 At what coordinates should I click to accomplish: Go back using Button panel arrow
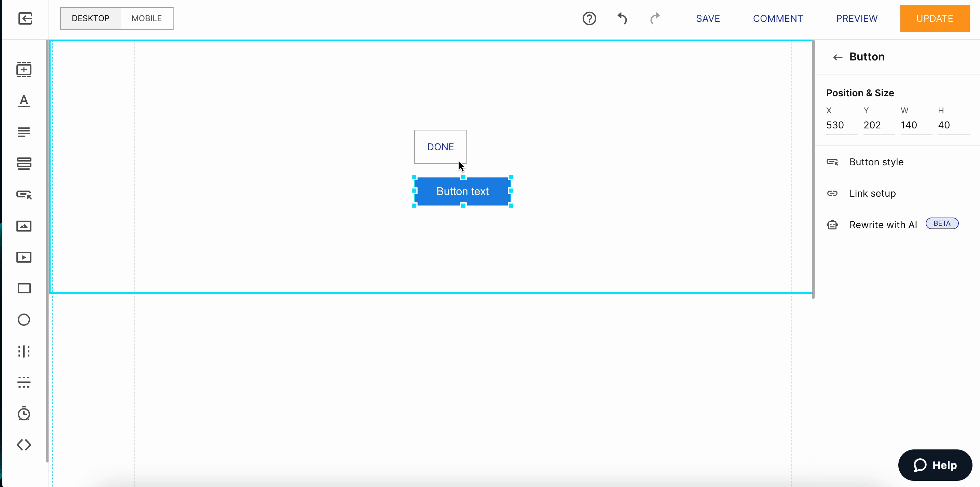(x=837, y=57)
